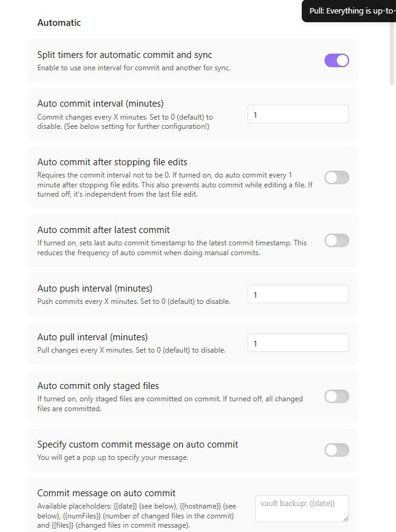Click the 'Commit message on auto commit' title
This screenshot has width=396, height=532.
click(107, 493)
